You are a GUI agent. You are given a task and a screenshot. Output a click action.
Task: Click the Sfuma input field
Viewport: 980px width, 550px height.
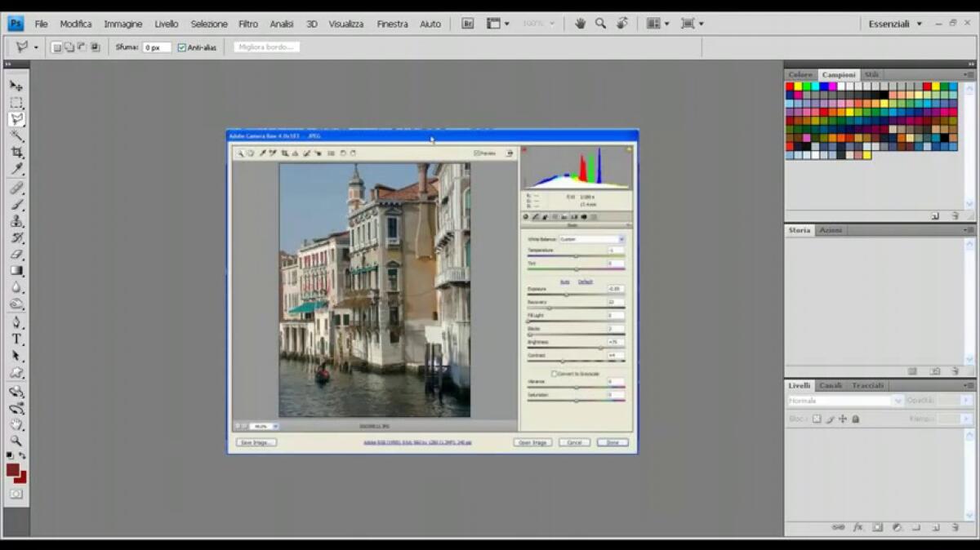[x=155, y=47]
